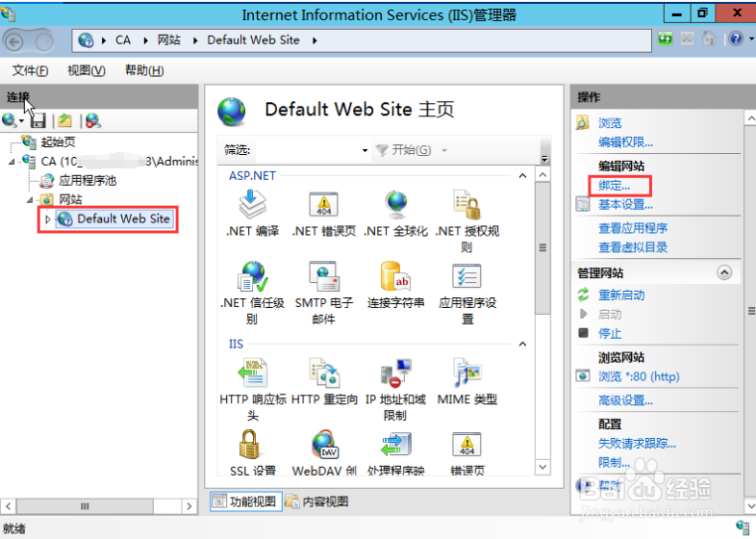Screen dimensions: 756x539
Task: Open the .NET 错误页 feature icon
Action: point(323,204)
